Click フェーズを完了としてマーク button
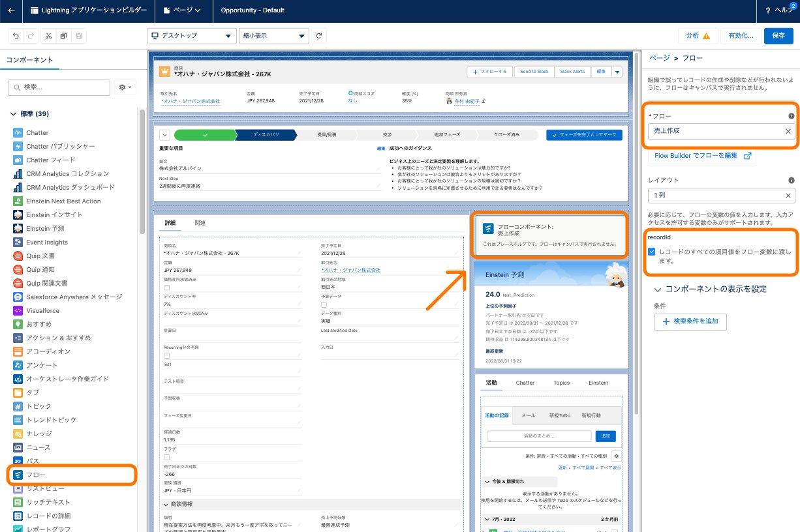Screen dimensions: 800x532 pyautogui.click(x=584, y=135)
